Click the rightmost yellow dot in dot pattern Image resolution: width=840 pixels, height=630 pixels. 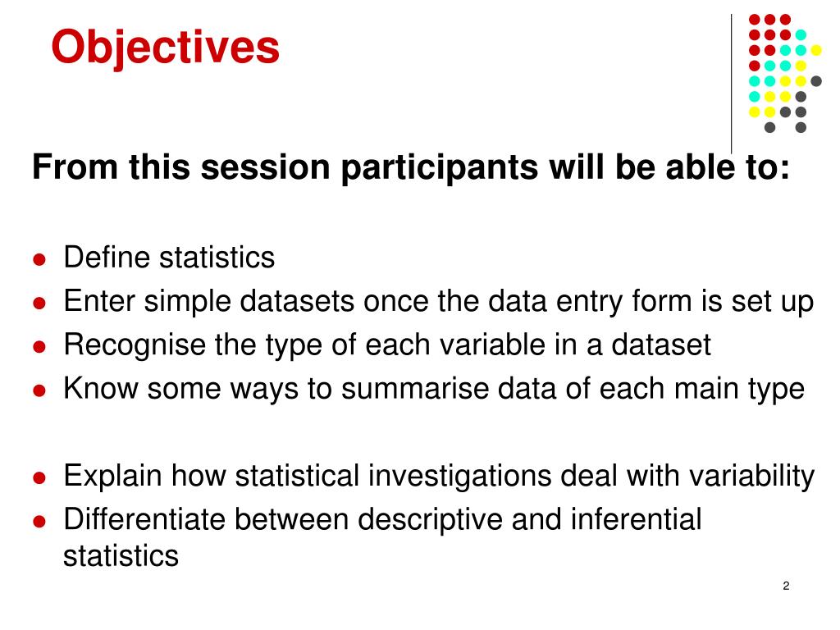[816, 50]
